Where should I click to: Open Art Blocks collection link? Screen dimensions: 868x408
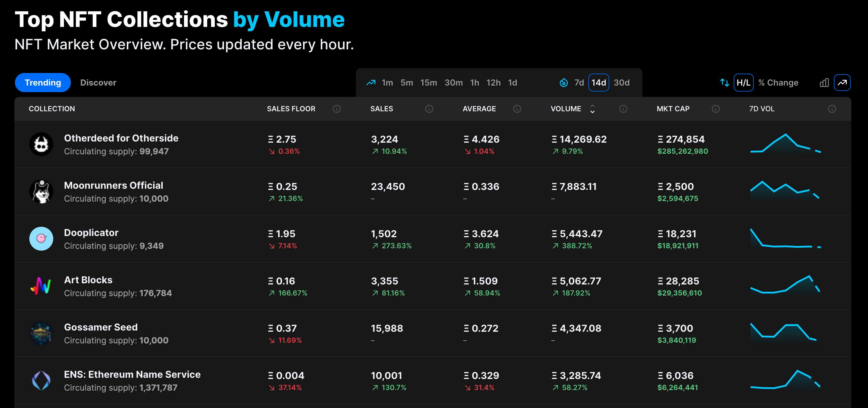pyautogui.click(x=88, y=280)
